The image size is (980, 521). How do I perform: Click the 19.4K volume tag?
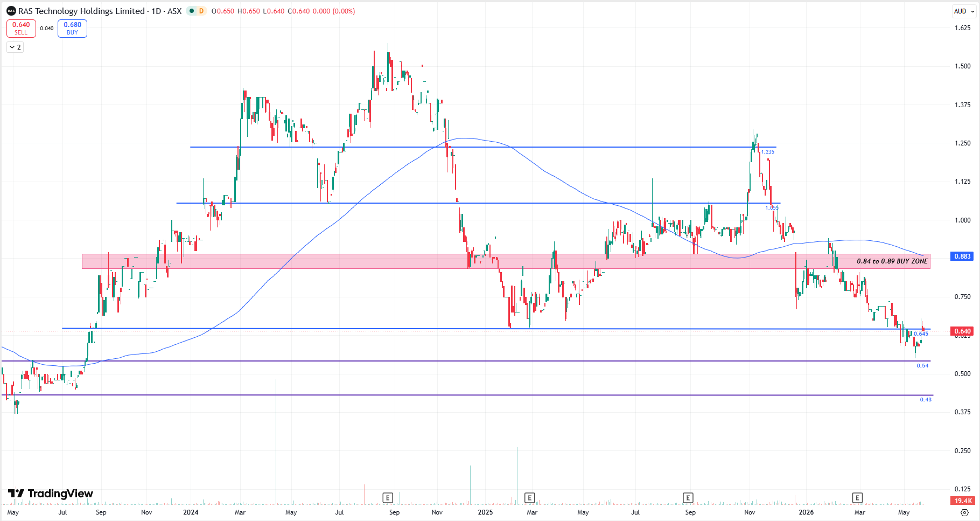click(963, 501)
